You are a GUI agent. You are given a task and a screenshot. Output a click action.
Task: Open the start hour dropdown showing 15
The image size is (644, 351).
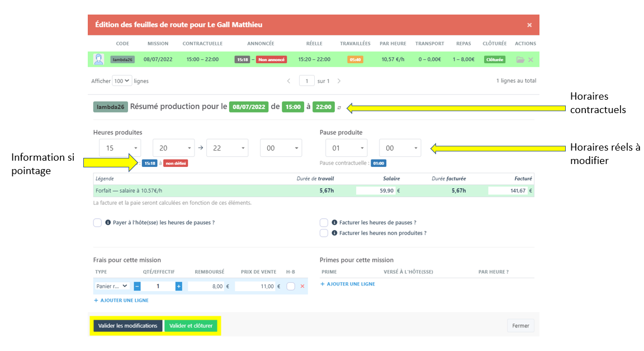(120, 148)
